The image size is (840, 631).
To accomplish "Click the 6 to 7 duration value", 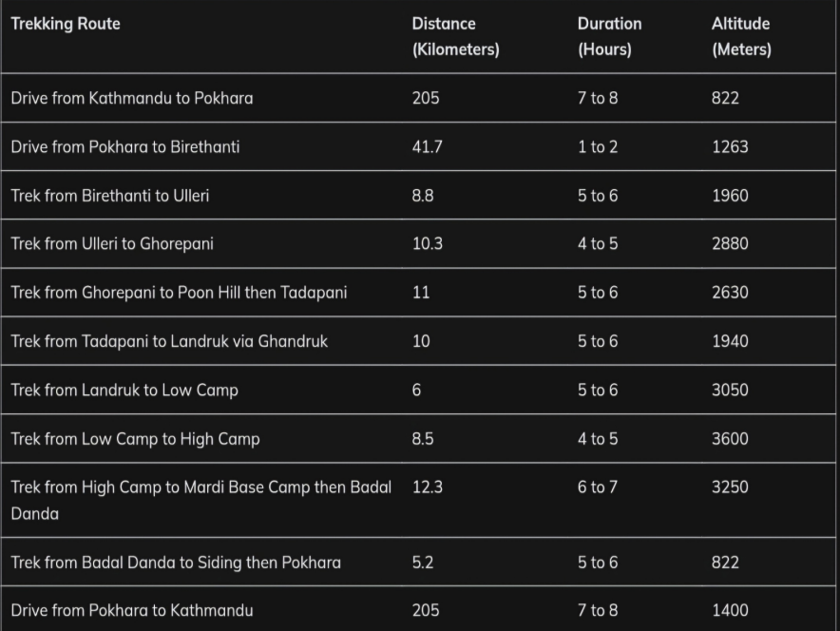I will click(597, 488).
